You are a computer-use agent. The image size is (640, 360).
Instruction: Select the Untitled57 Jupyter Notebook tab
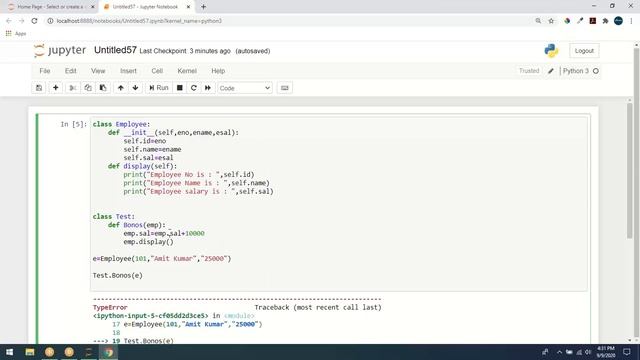tap(145, 7)
